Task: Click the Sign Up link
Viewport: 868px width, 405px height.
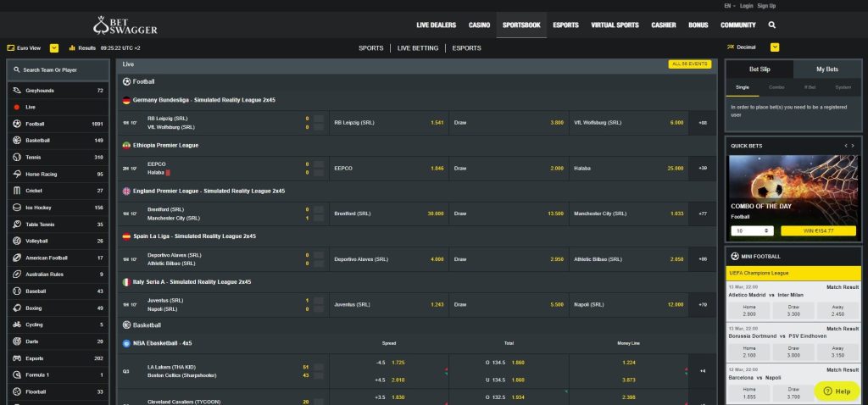Action: [x=766, y=6]
